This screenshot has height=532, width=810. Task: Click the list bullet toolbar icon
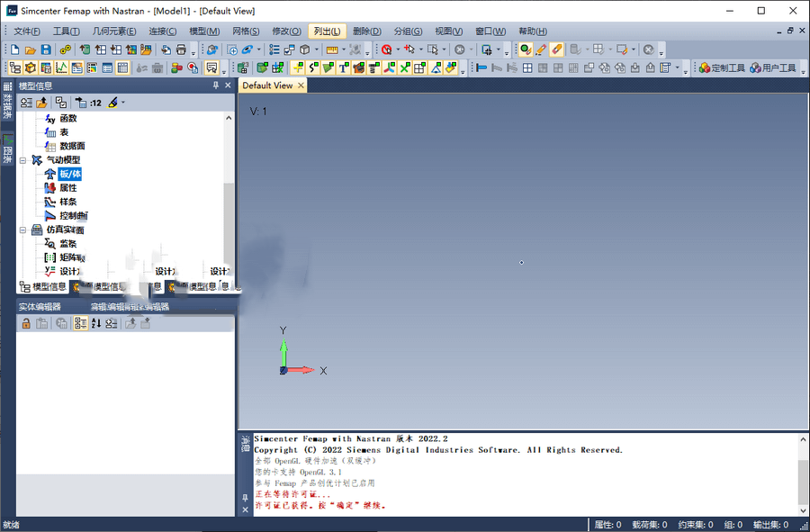tap(274, 50)
